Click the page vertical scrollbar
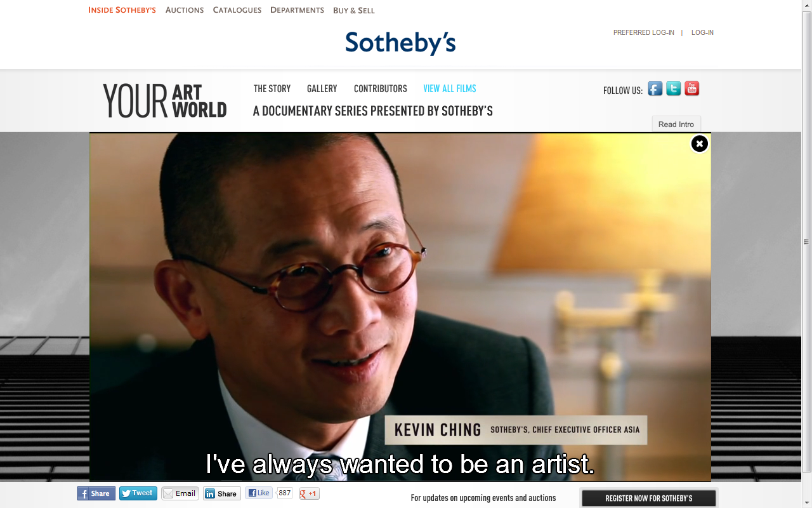The height and width of the screenshot is (508, 812). [807, 241]
